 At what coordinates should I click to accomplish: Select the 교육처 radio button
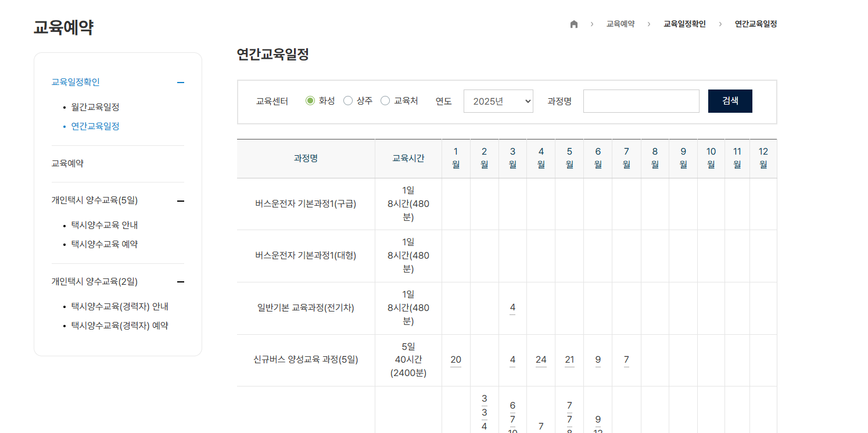385,101
